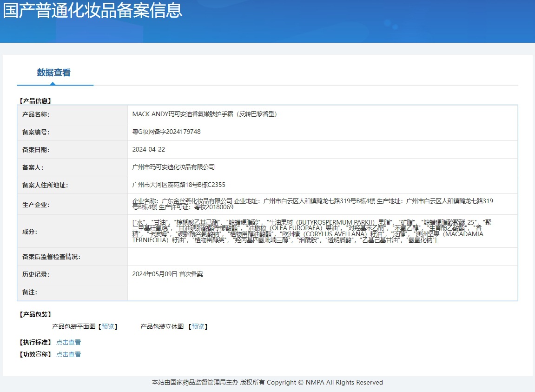Click the NMPA copyright footer text
This screenshot has width=535, height=392.
(x=268, y=382)
